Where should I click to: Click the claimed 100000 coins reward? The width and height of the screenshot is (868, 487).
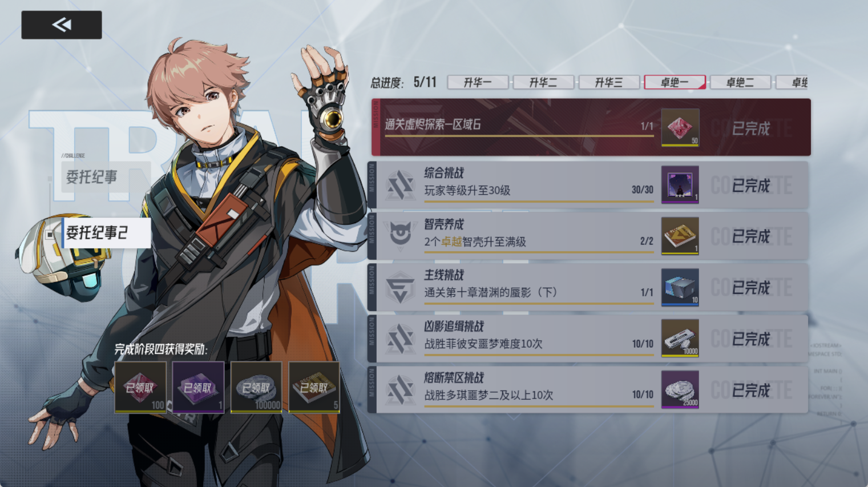256,387
